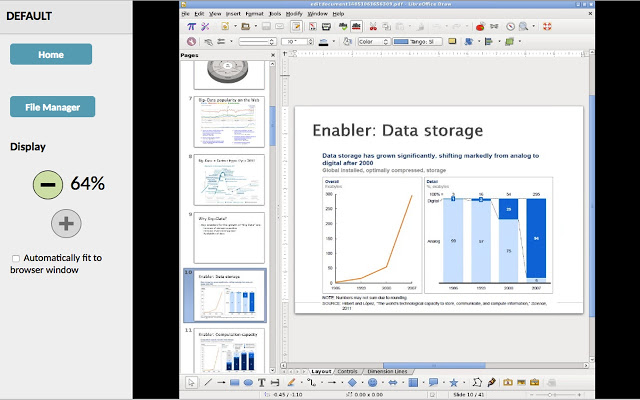Toggle Automatically fit to browser window
Image resolution: width=640 pixels, height=400 pixels.
(16, 258)
